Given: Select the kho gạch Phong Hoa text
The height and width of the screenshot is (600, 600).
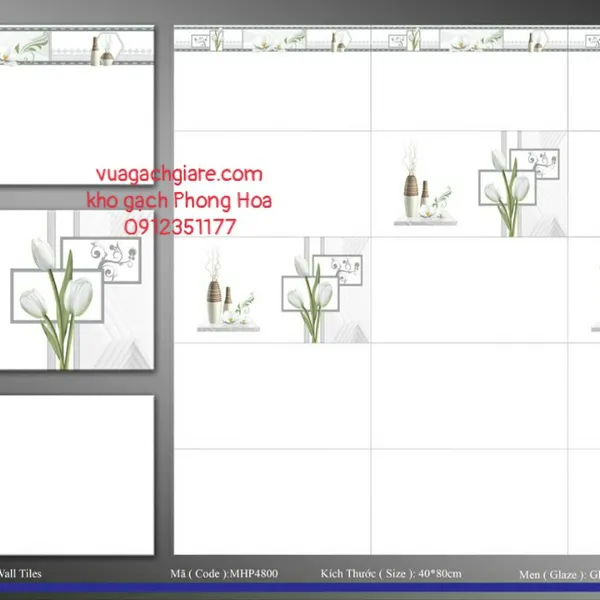Looking at the screenshot, I should point(179,200).
